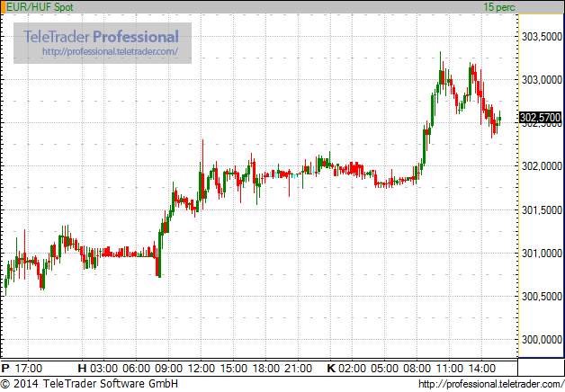
Task: Click the 17:00 time axis label
Action: [29, 369]
